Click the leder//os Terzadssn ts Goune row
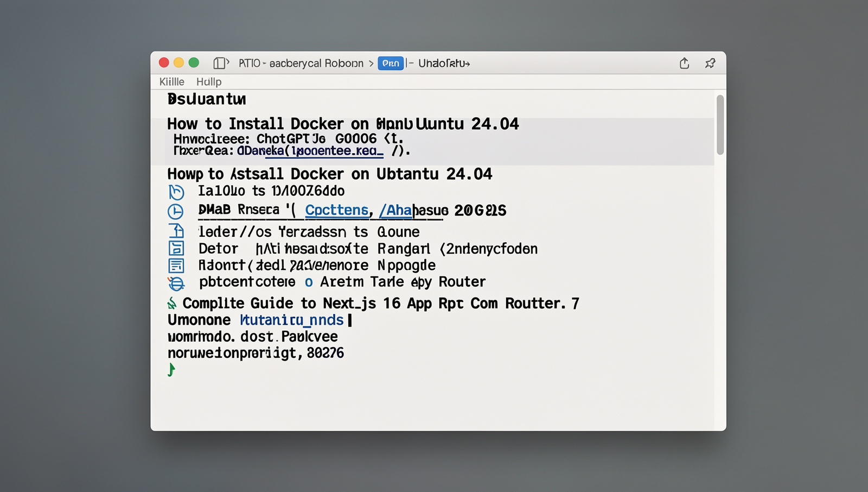Image resolution: width=868 pixels, height=492 pixels. coord(309,232)
